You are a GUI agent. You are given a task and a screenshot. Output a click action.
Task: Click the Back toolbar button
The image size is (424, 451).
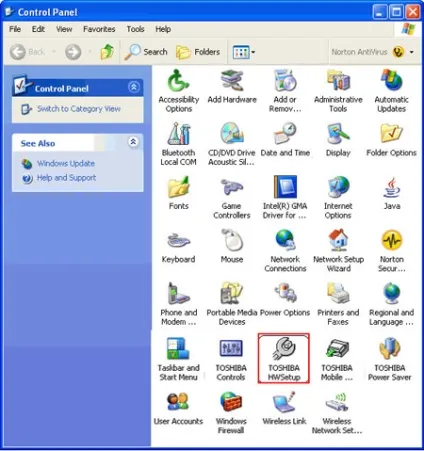click(x=27, y=52)
